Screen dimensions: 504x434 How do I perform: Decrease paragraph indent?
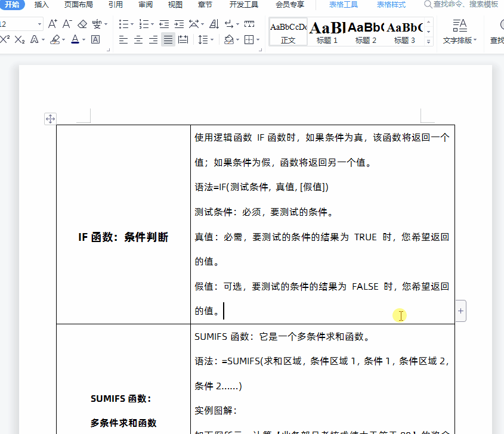tap(164, 24)
